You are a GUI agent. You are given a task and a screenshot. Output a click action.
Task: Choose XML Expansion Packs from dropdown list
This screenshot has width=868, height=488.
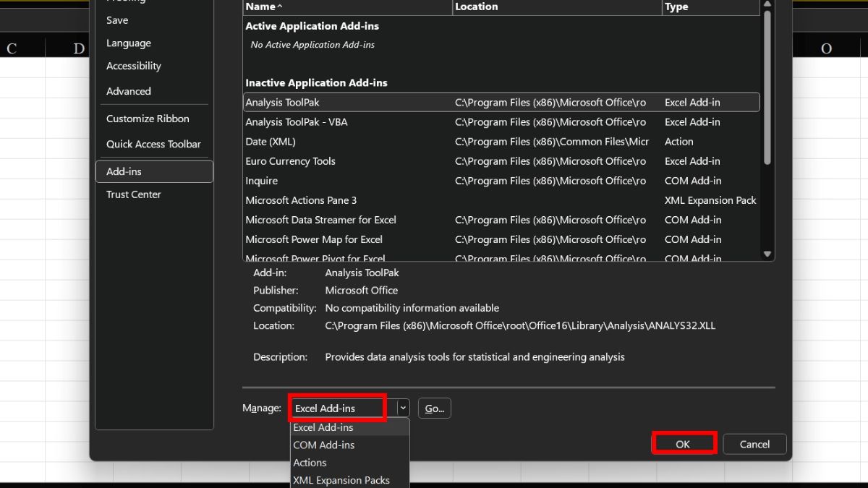(x=350, y=480)
